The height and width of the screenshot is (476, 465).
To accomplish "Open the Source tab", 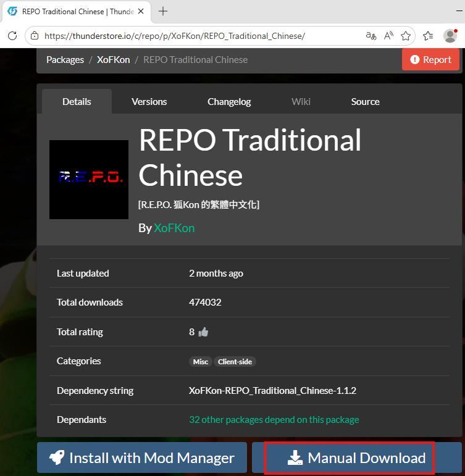I will pyautogui.click(x=365, y=101).
